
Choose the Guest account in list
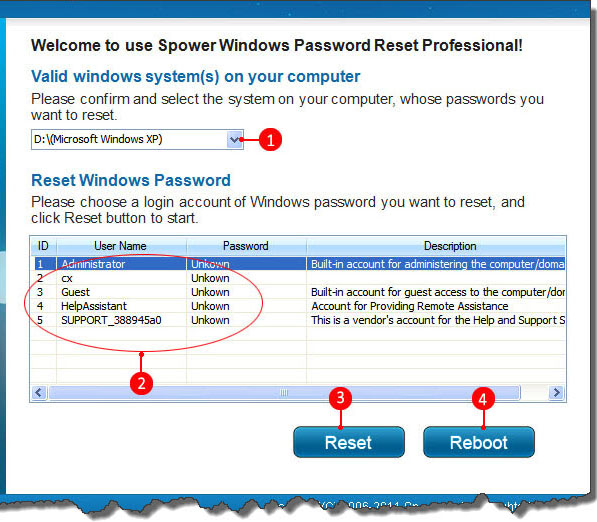[300, 292]
